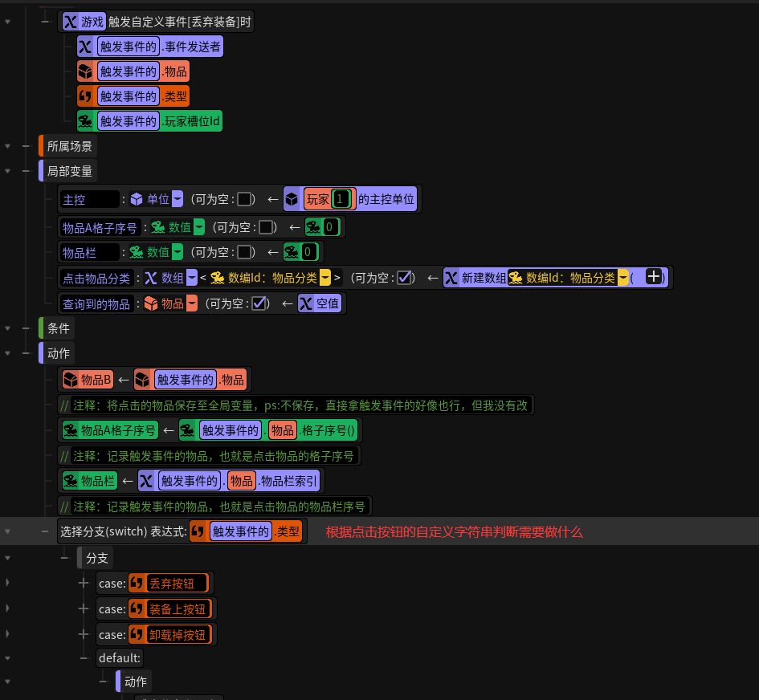Click the string icon in switch expression
The width and height of the screenshot is (759, 700).
pos(197,531)
